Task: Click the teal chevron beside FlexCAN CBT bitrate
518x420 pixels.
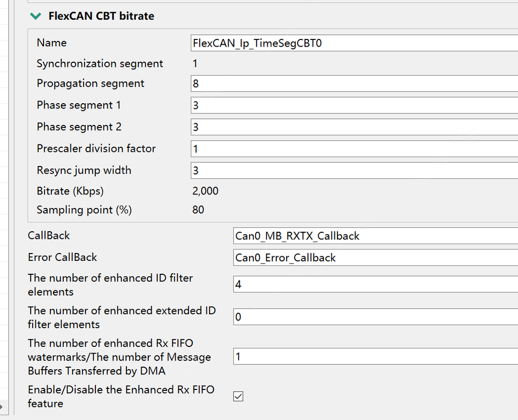Action: pos(35,16)
